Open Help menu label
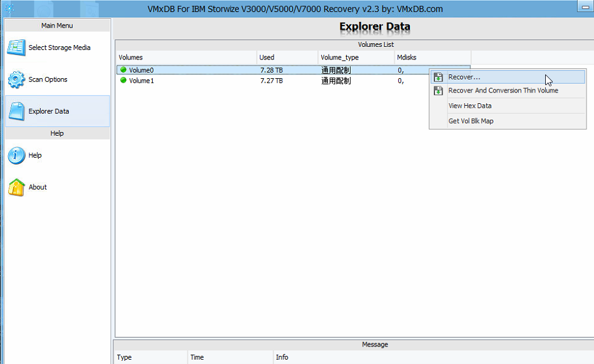The height and width of the screenshot is (364, 594). pyautogui.click(x=35, y=155)
